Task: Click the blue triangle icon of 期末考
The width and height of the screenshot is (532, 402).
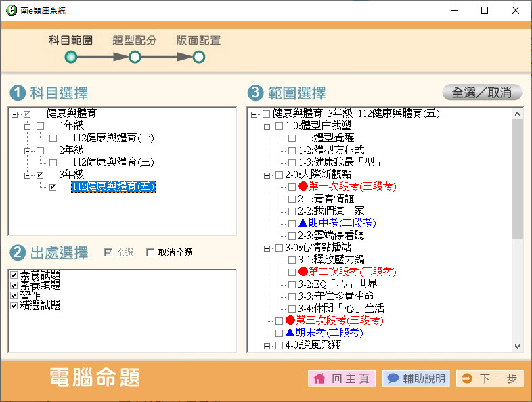Action: (x=290, y=332)
